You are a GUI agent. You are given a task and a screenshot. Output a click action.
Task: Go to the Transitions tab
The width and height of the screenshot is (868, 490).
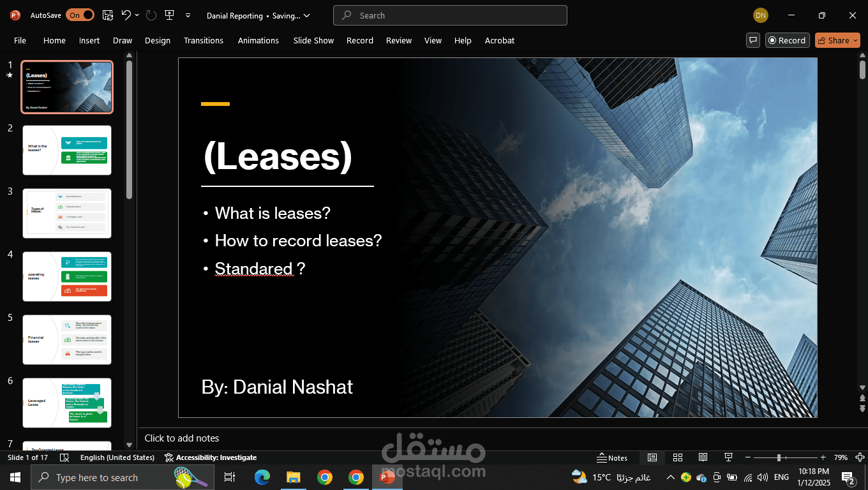coord(204,40)
